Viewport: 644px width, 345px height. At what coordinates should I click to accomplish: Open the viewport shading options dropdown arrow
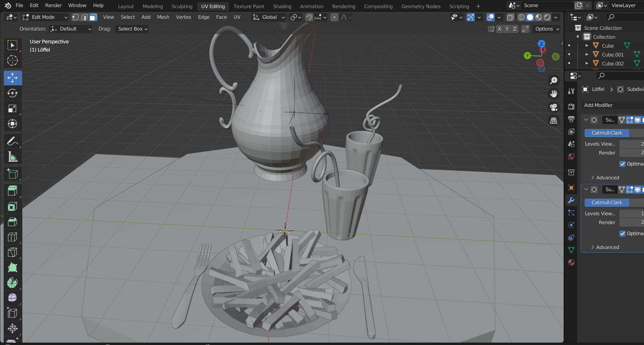556,17
